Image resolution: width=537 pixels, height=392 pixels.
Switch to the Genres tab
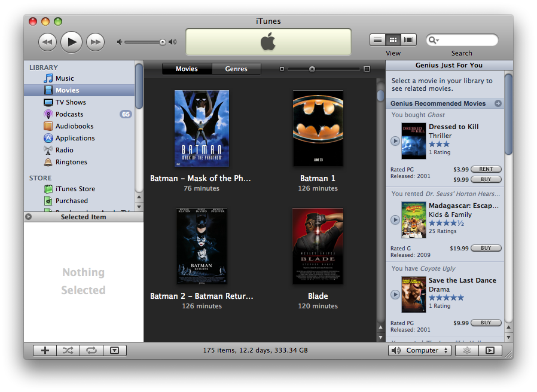(x=236, y=69)
